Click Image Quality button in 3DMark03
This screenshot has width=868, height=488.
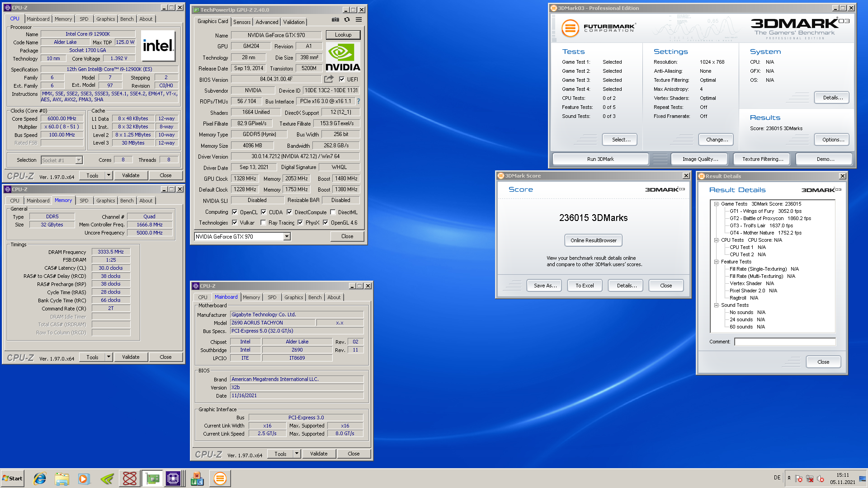700,159
